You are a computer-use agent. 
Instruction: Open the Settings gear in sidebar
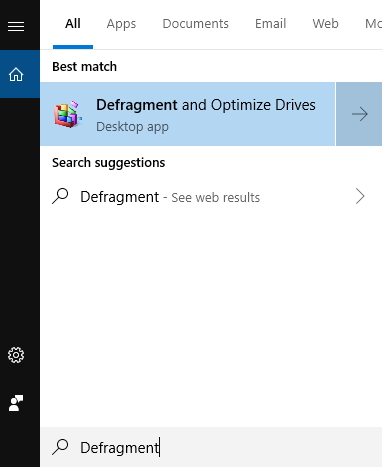[16, 355]
